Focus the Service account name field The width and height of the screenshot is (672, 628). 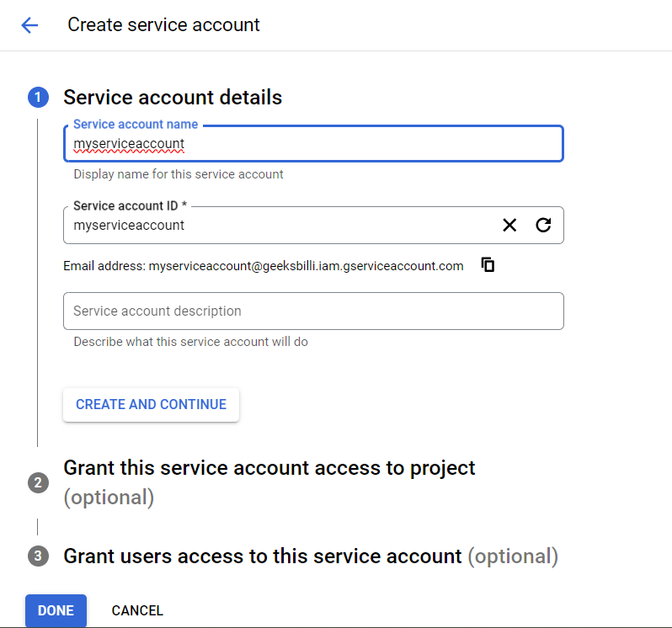point(312,144)
